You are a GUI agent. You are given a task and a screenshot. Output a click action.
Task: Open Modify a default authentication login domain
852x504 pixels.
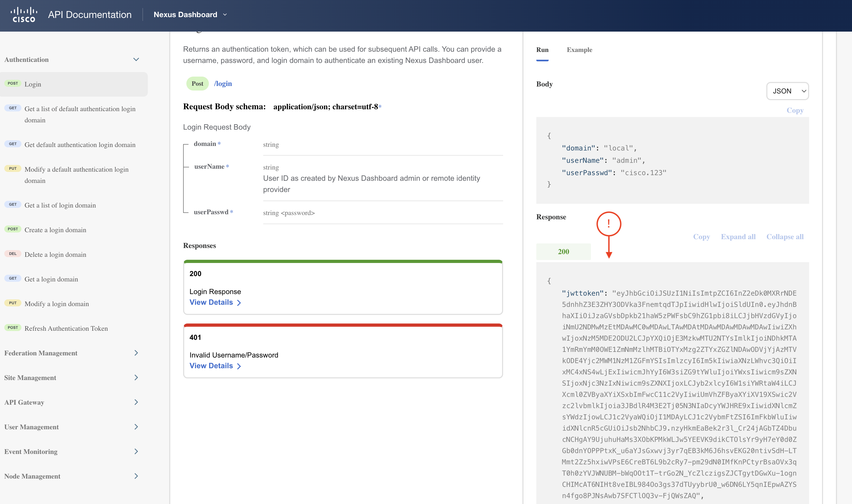(76, 175)
